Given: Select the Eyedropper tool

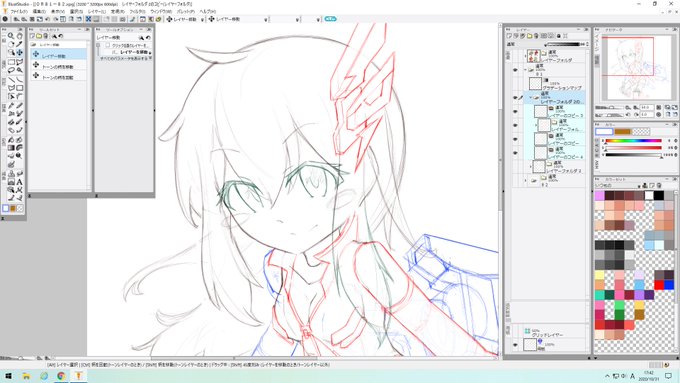Looking at the screenshot, I should point(20,44).
